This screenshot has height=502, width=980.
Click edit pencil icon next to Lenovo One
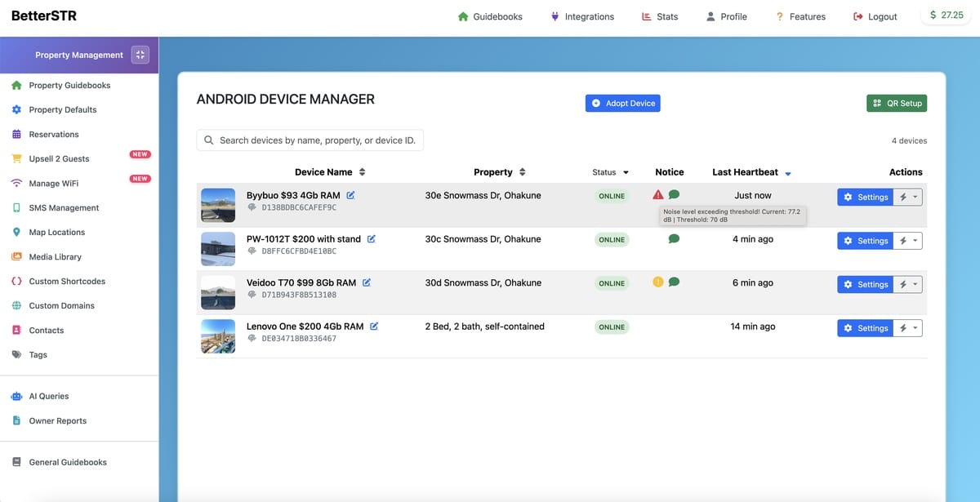coord(374,327)
